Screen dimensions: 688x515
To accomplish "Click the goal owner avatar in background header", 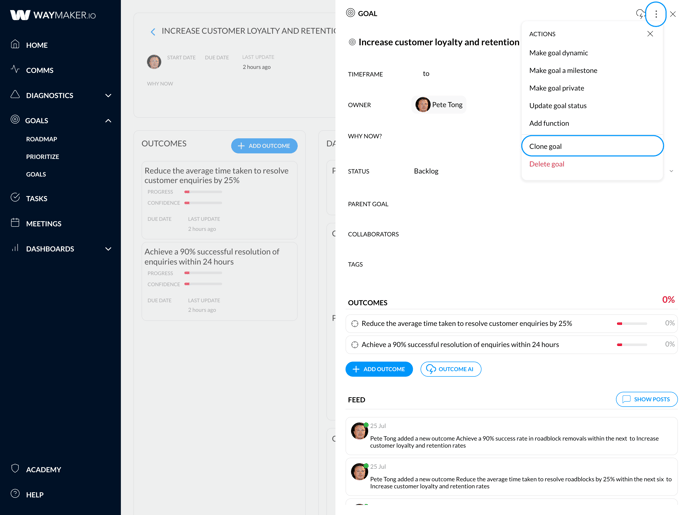I will tap(154, 62).
